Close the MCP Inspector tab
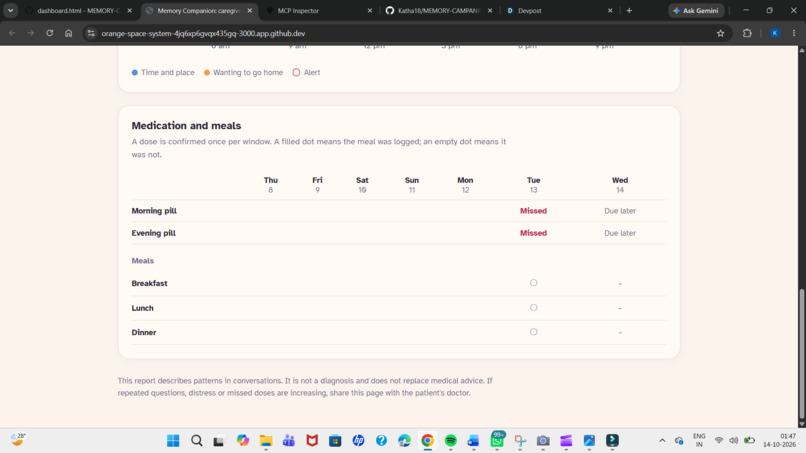Image resolution: width=806 pixels, height=453 pixels. (370, 10)
